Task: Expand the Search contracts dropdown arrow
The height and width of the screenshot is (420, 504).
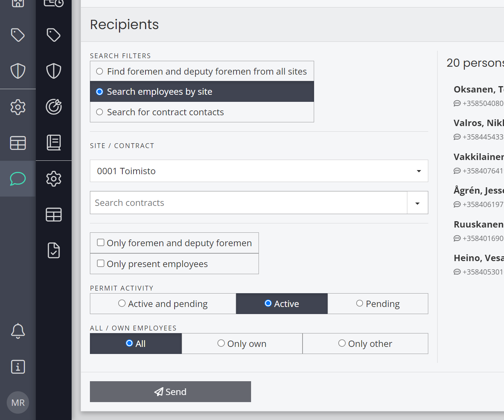Action: (417, 203)
